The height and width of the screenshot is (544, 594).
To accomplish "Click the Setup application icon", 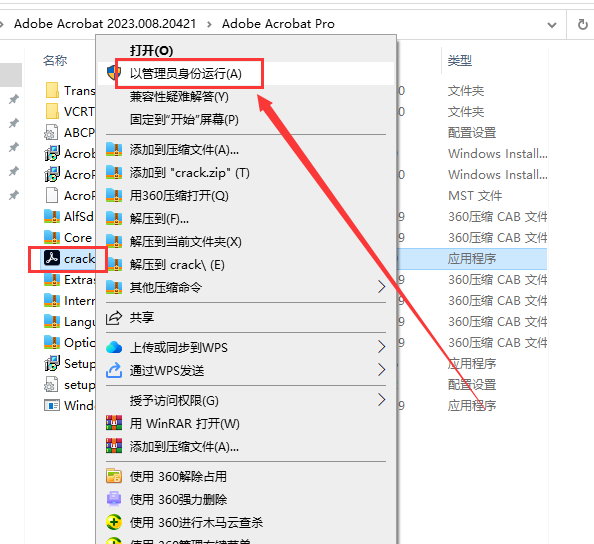I will [x=52, y=363].
